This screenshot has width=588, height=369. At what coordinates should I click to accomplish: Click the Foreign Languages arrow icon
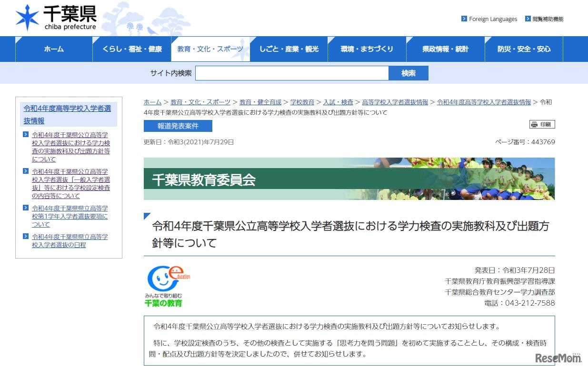[463, 19]
